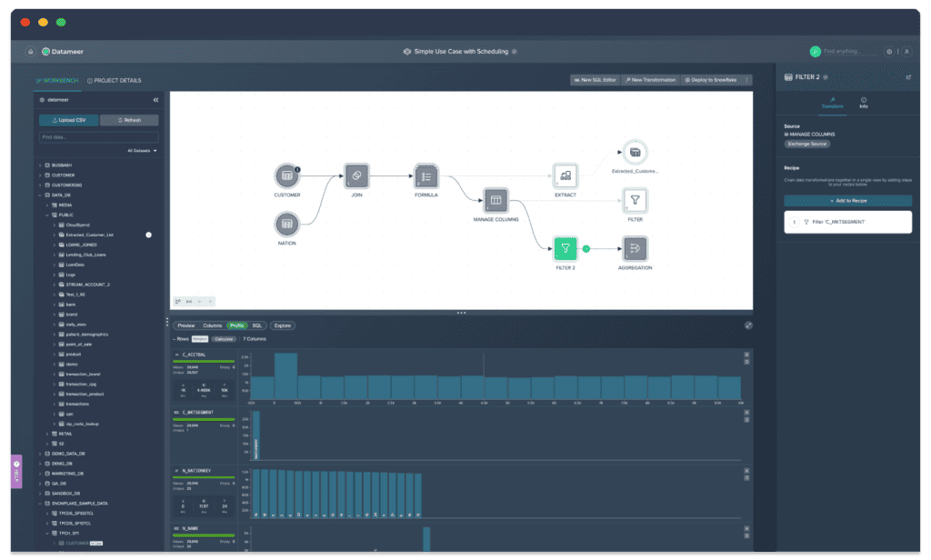This screenshot has height=560, width=931.
Task: Switch to the WORKBENCH tab
Action: 57,80
